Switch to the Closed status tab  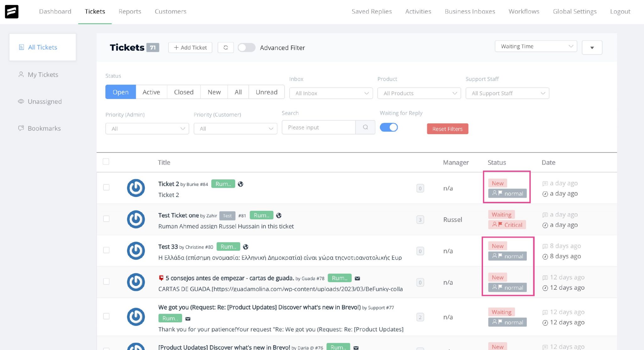pyautogui.click(x=183, y=92)
